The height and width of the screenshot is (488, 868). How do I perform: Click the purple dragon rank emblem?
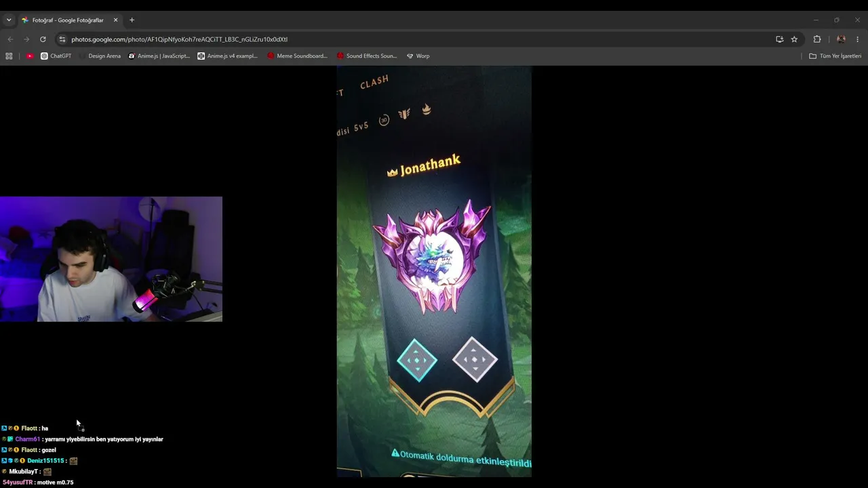pyautogui.click(x=431, y=257)
